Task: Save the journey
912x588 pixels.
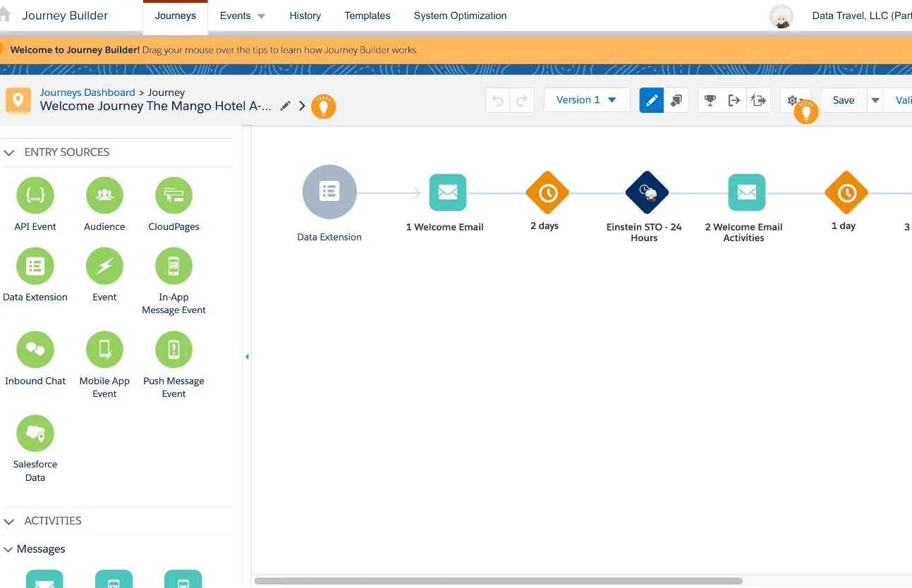Action: (x=844, y=100)
